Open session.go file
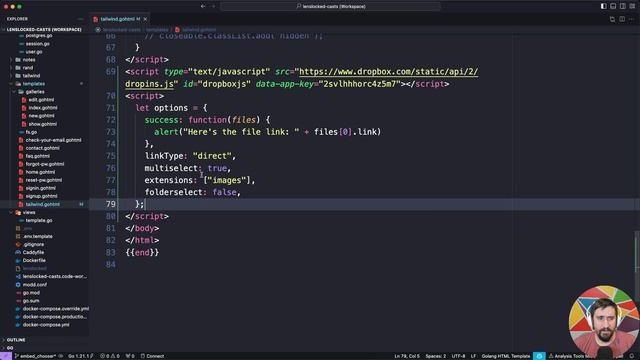The image size is (640, 360). [38, 44]
